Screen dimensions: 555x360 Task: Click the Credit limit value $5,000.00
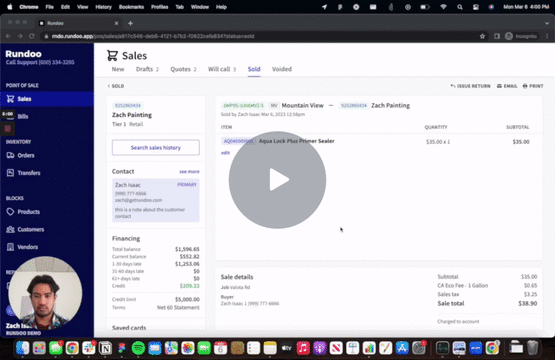point(187,299)
